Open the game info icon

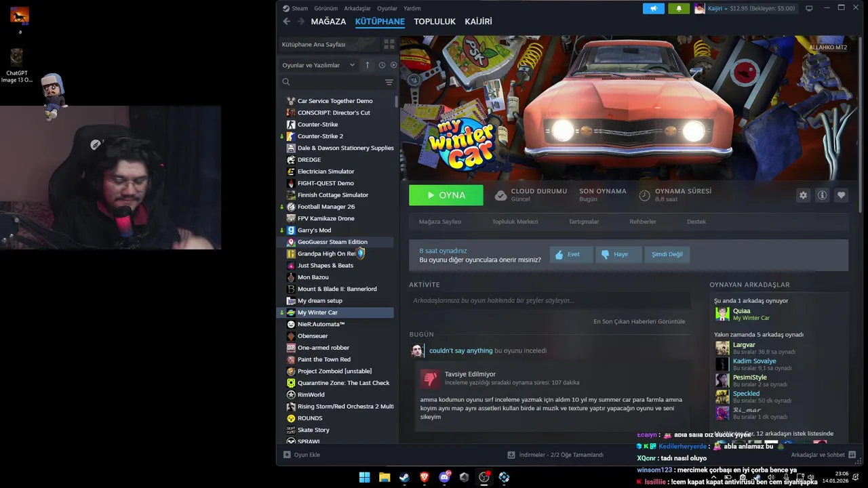click(x=822, y=195)
